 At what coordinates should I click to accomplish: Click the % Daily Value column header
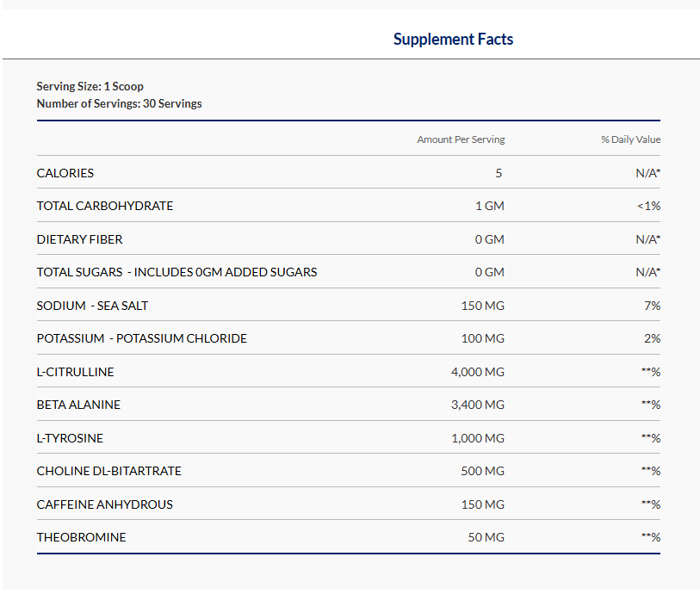coord(630,139)
